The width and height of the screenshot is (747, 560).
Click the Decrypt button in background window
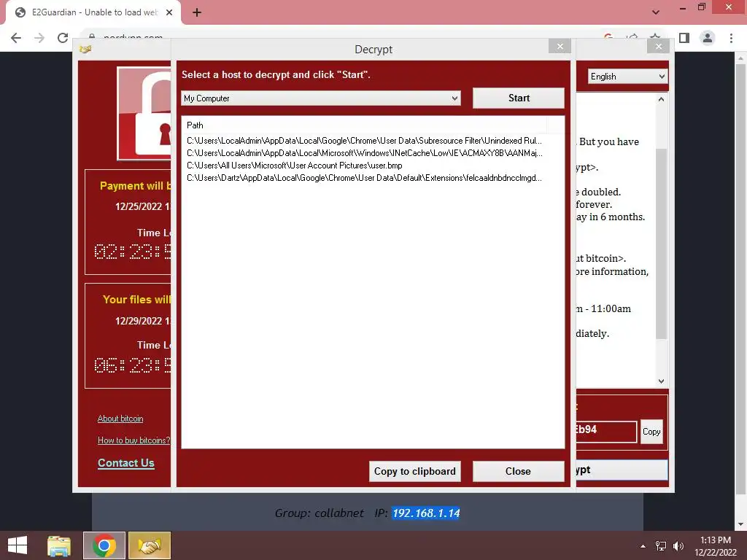pyautogui.click(x=622, y=470)
